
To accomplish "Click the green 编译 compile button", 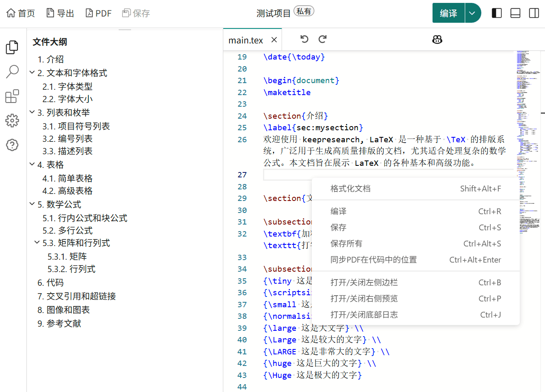I will coord(449,13).
